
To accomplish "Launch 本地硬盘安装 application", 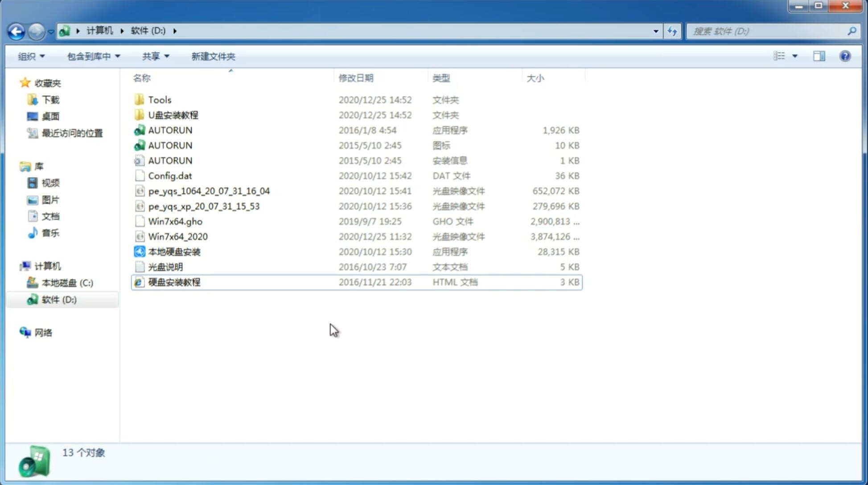I will click(174, 251).
